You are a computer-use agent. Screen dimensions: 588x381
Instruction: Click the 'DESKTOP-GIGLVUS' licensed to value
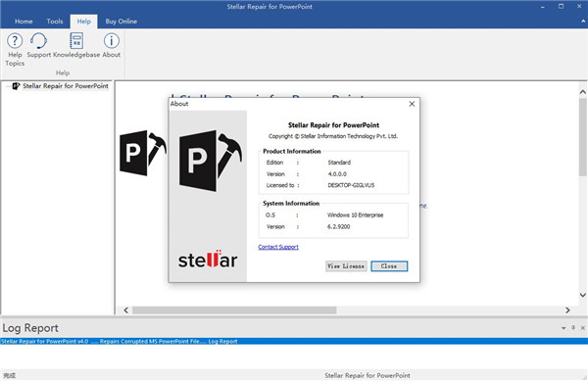pyautogui.click(x=351, y=185)
